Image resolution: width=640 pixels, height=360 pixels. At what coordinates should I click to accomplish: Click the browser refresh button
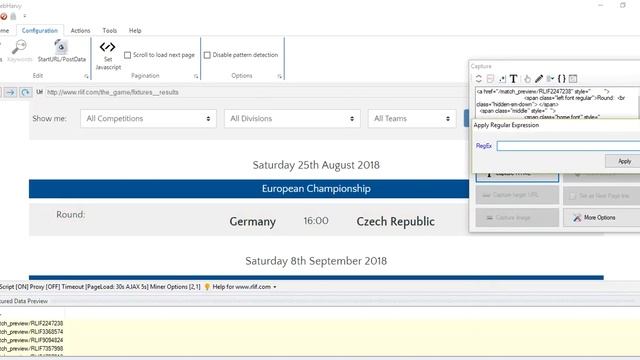coord(25,92)
